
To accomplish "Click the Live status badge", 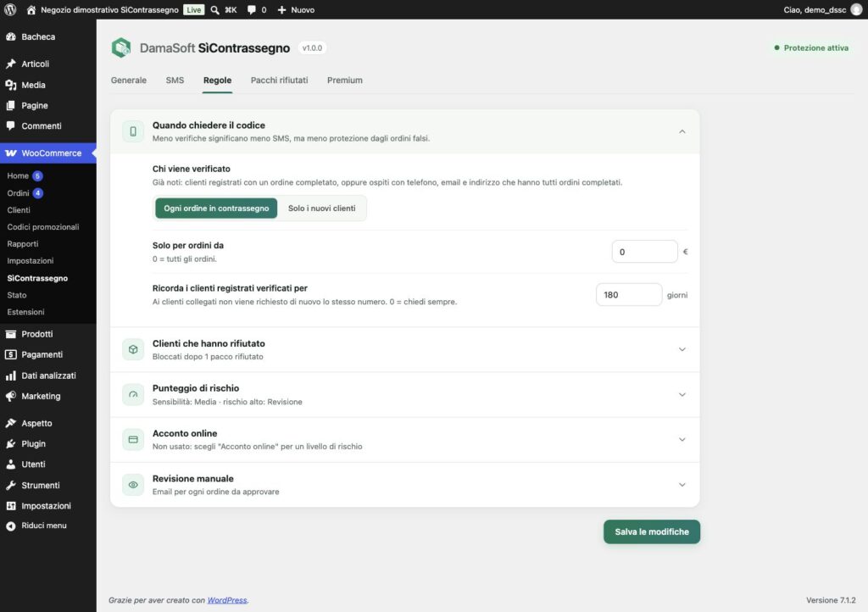I will tap(194, 10).
